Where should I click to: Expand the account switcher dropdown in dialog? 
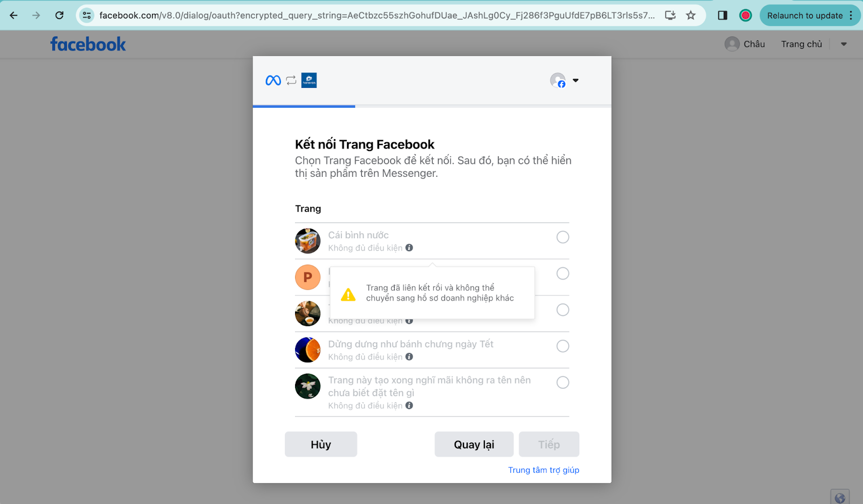[x=576, y=80]
